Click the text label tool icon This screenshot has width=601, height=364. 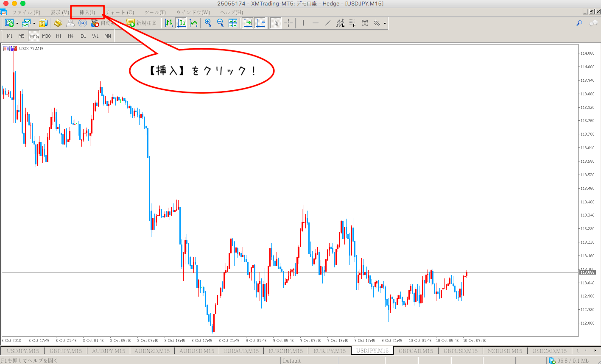364,23
